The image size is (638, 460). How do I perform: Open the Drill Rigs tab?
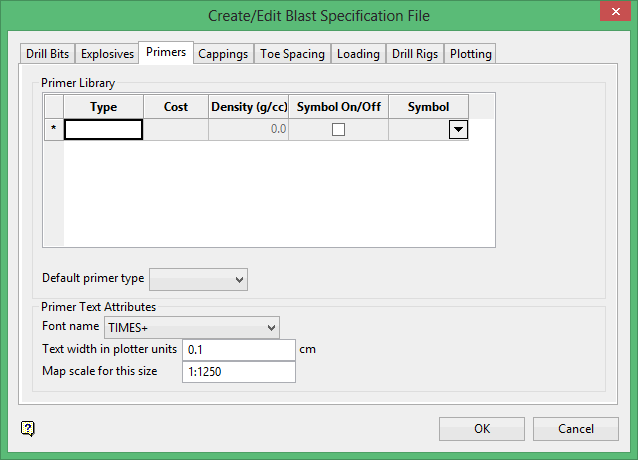pos(415,54)
